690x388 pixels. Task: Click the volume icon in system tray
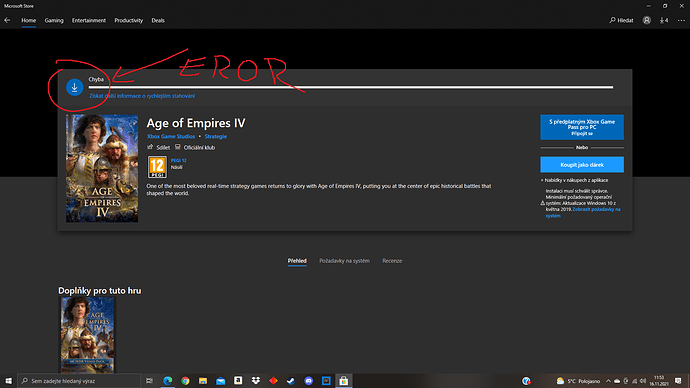point(643,381)
